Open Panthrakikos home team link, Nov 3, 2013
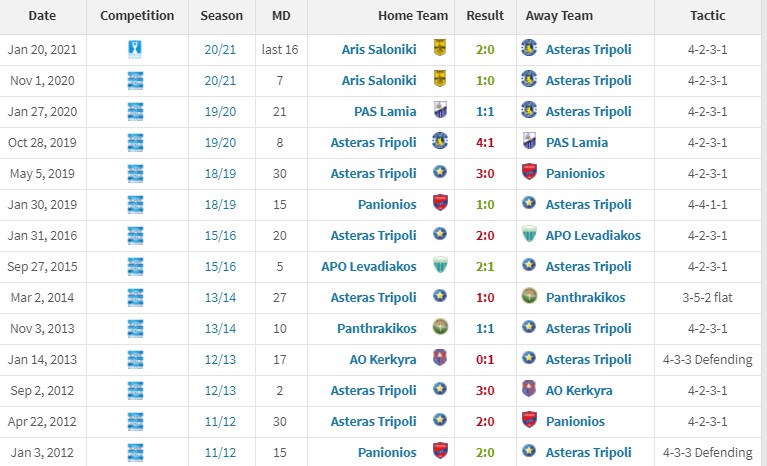Screen dimensions: 767x466 (377, 329)
